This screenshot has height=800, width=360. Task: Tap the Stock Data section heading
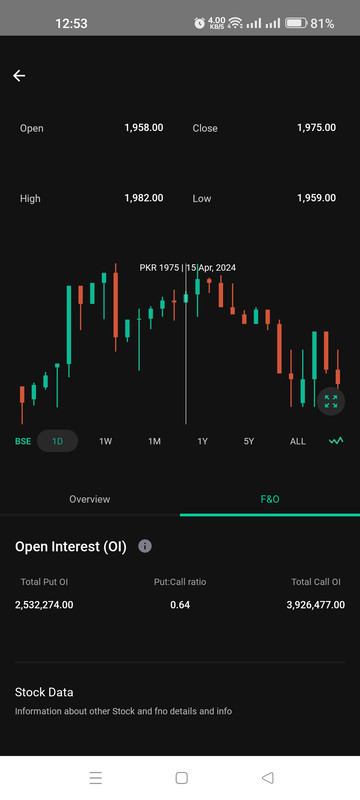click(44, 692)
